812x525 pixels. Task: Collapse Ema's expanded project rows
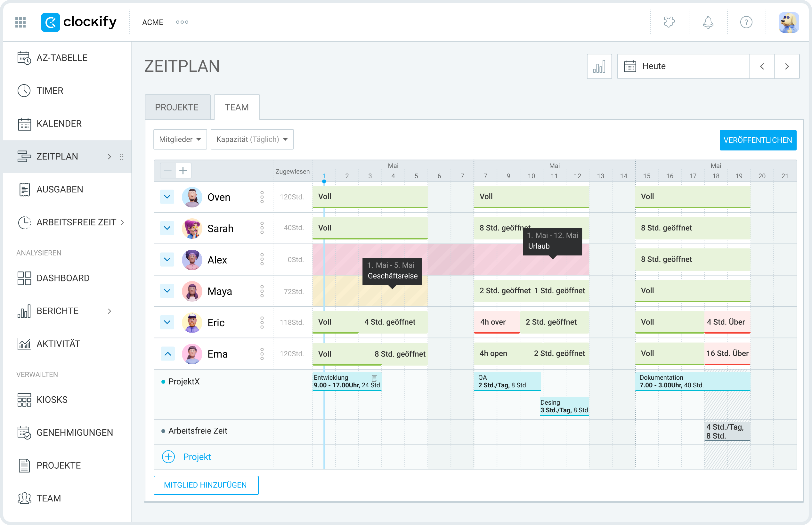point(167,354)
